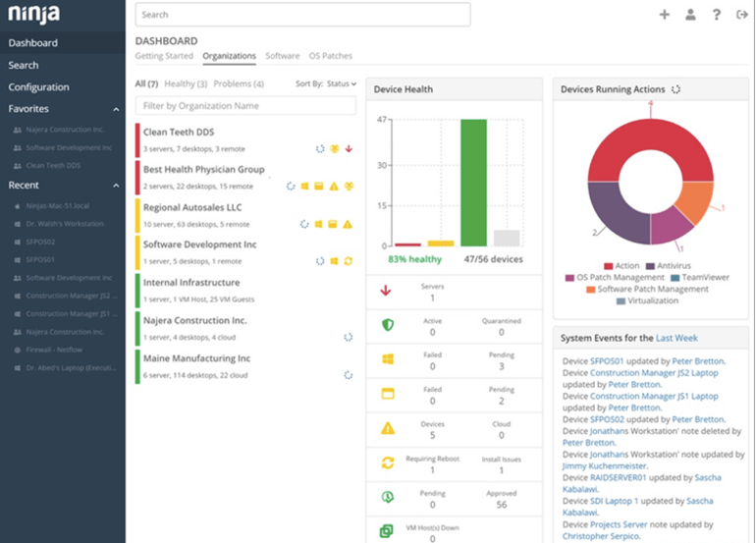Click software patch window icon in Device Health

coord(388,394)
